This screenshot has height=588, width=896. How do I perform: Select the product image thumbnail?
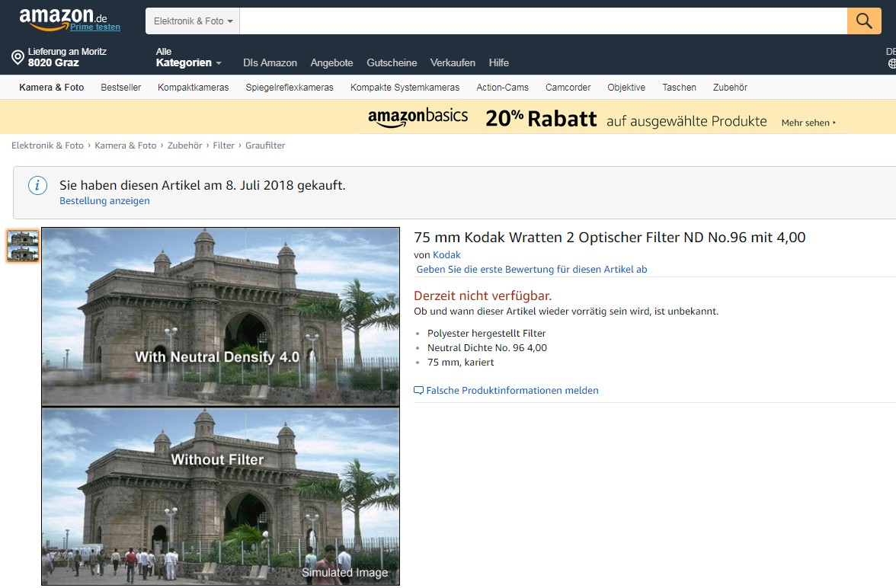click(23, 246)
